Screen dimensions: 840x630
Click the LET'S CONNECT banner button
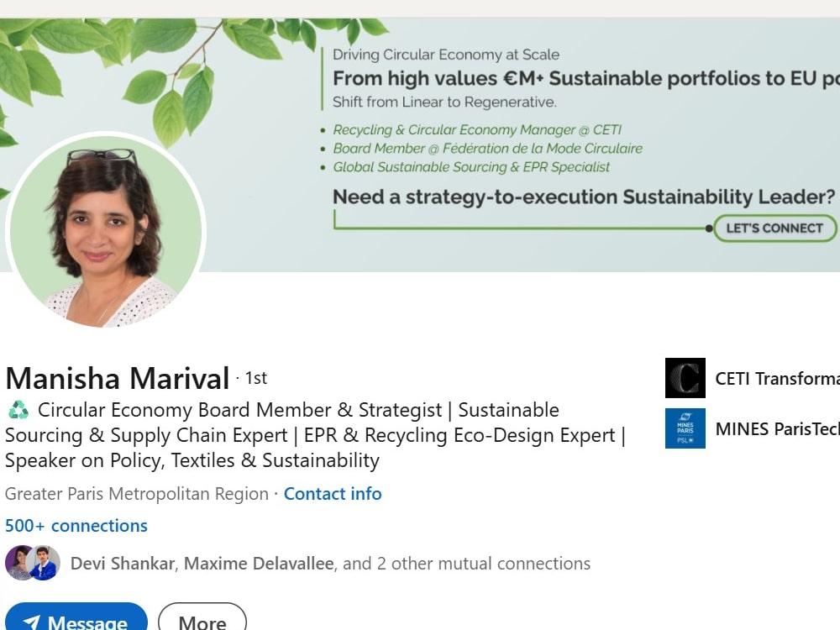point(774,228)
